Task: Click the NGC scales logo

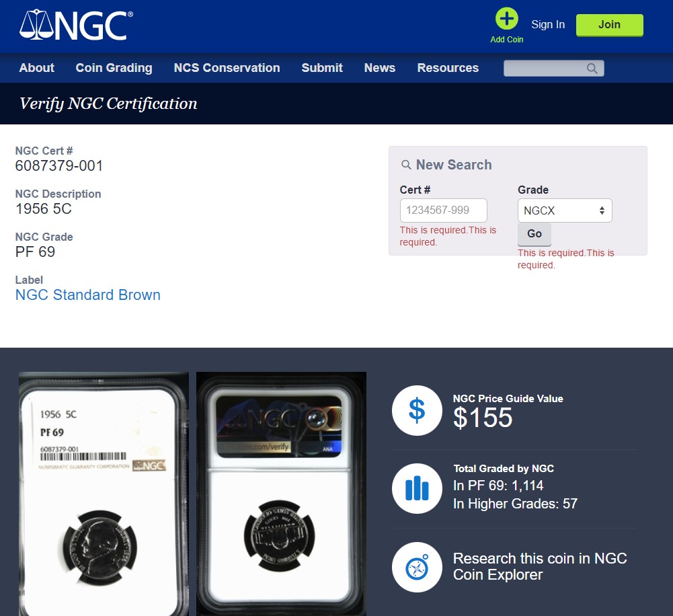Action: click(x=76, y=25)
